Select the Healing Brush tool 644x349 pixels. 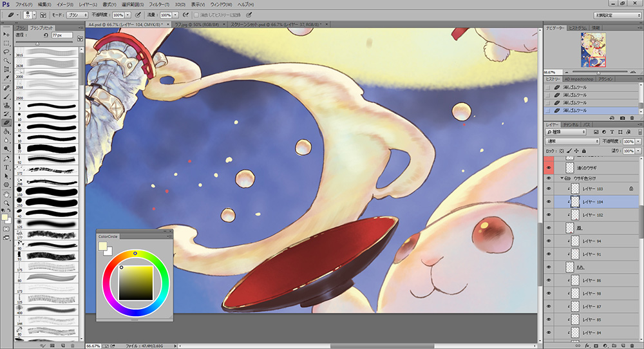pyautogui.click(x=6, y=88)
